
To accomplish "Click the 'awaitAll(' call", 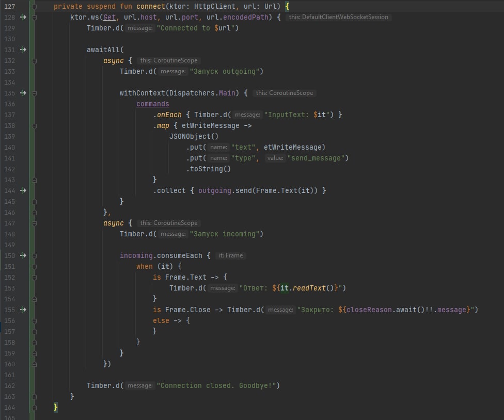I will coord(105,50).
